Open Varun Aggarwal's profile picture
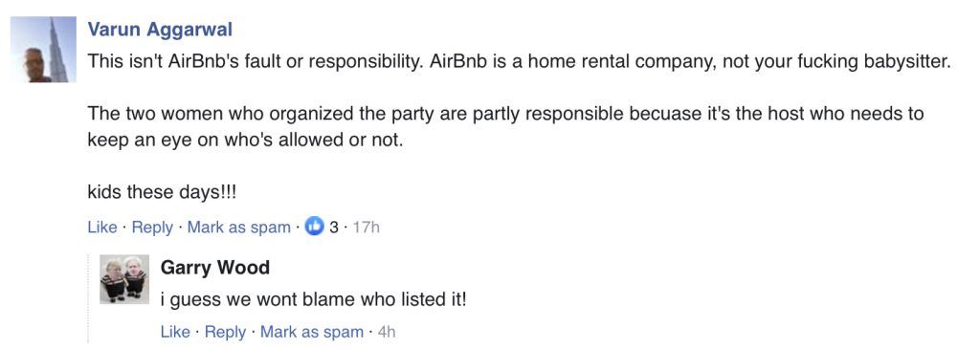 click(x=43, y=50)
